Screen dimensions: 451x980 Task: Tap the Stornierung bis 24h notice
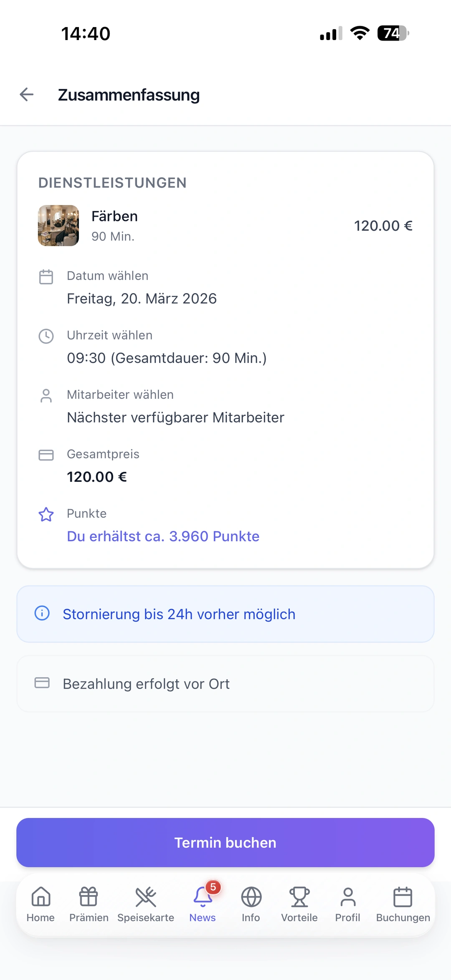click(179, 614)
